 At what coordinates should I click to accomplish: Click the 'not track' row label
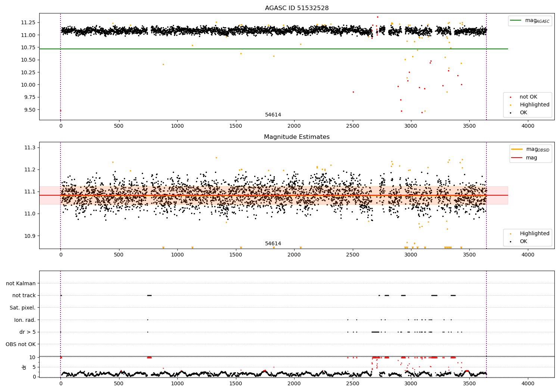tap(24, 296)
